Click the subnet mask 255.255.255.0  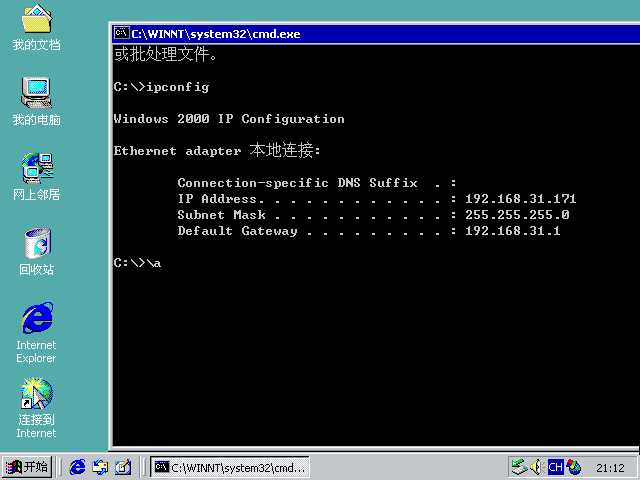click(x=517, y=215)
